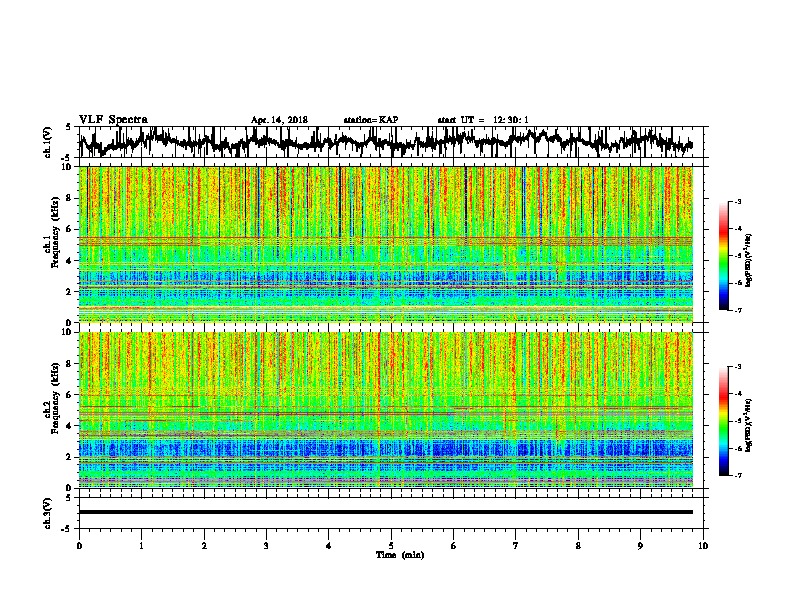The image size is (792, 612).
Task: Click the "-7" value on ch.2 color bar
Action: coord(737,475)
